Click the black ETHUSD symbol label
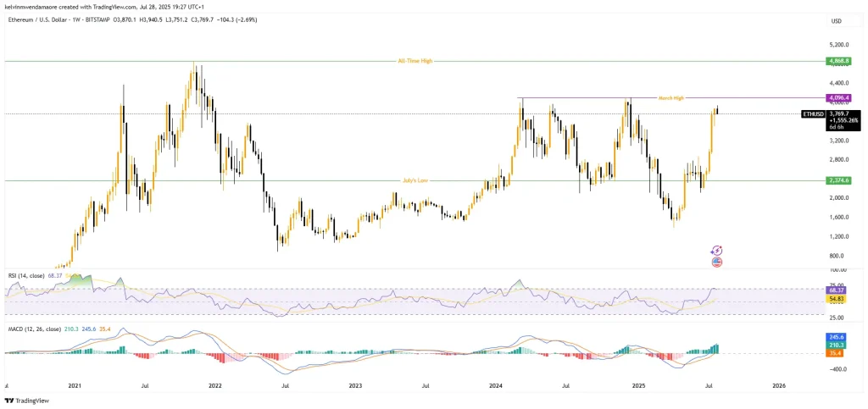868x409 pixels. 813,113
